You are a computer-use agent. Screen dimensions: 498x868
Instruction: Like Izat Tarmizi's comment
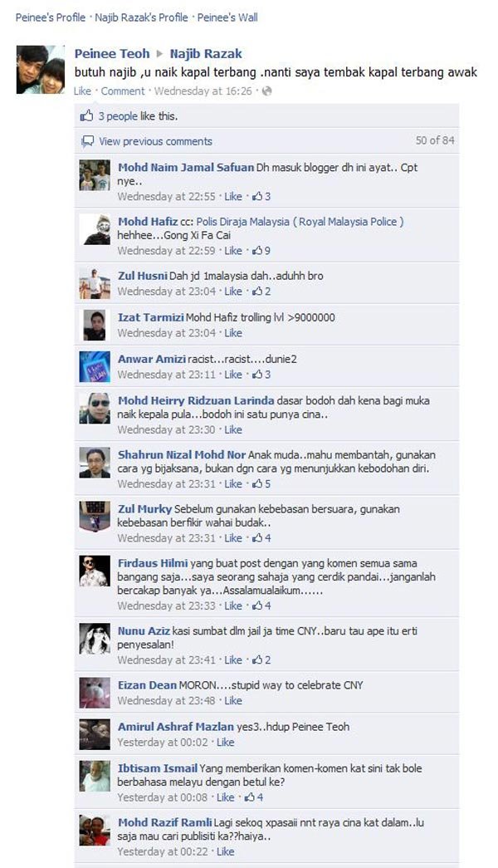click(x=233, y=333)
